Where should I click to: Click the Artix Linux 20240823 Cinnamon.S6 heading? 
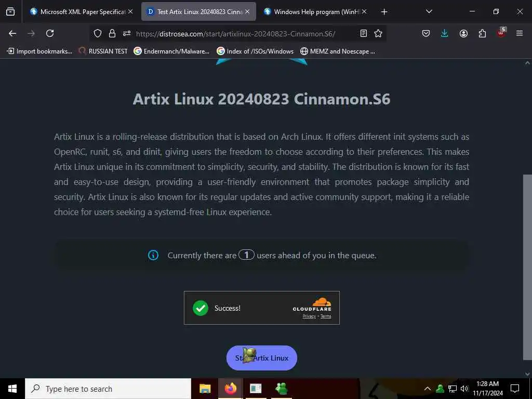point(262,99)
